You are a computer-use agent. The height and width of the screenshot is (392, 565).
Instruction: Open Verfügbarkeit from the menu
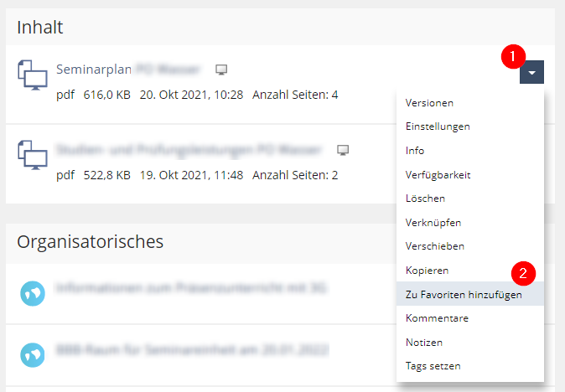pos(438,175)
